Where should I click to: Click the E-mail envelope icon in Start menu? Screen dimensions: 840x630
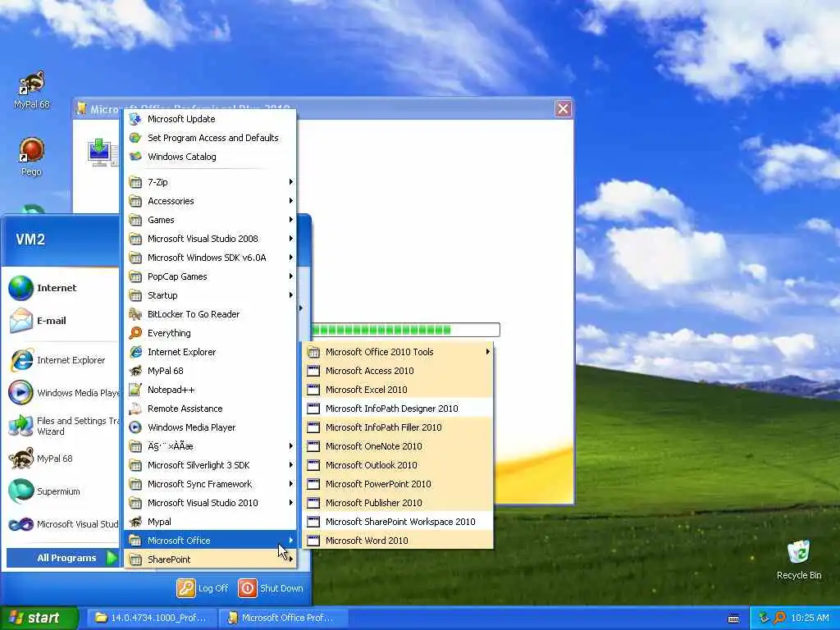(21, 321)
